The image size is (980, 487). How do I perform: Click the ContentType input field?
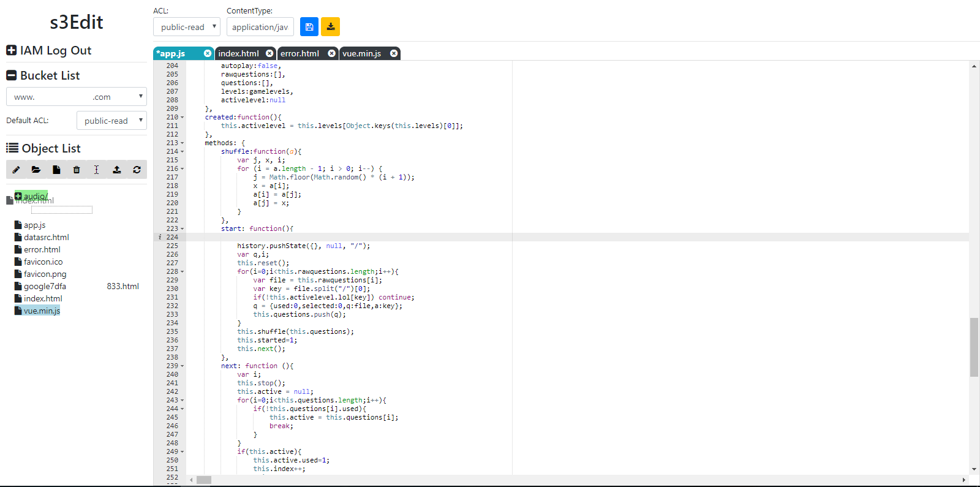tap(260, 27)
